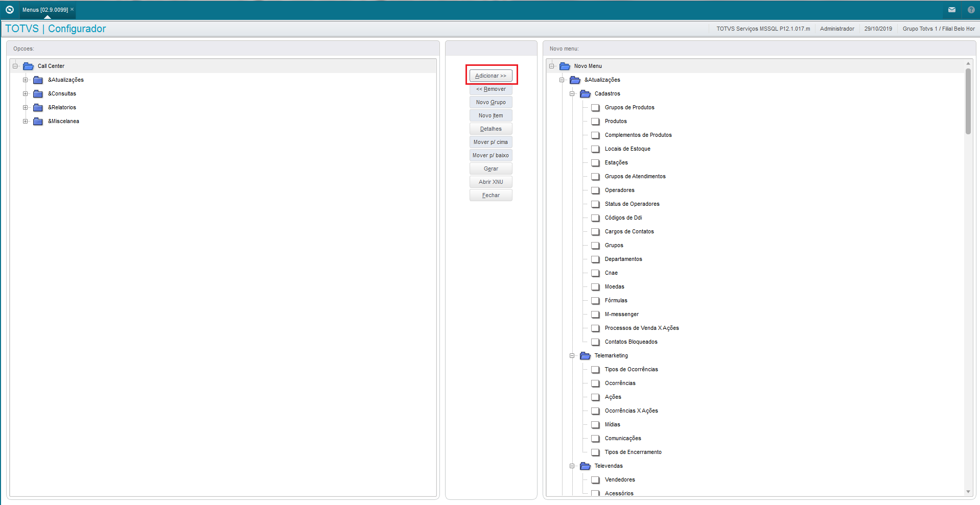Expand the &Relatorios node
Screen dimensions: 980x505
[x=26, y=107]
